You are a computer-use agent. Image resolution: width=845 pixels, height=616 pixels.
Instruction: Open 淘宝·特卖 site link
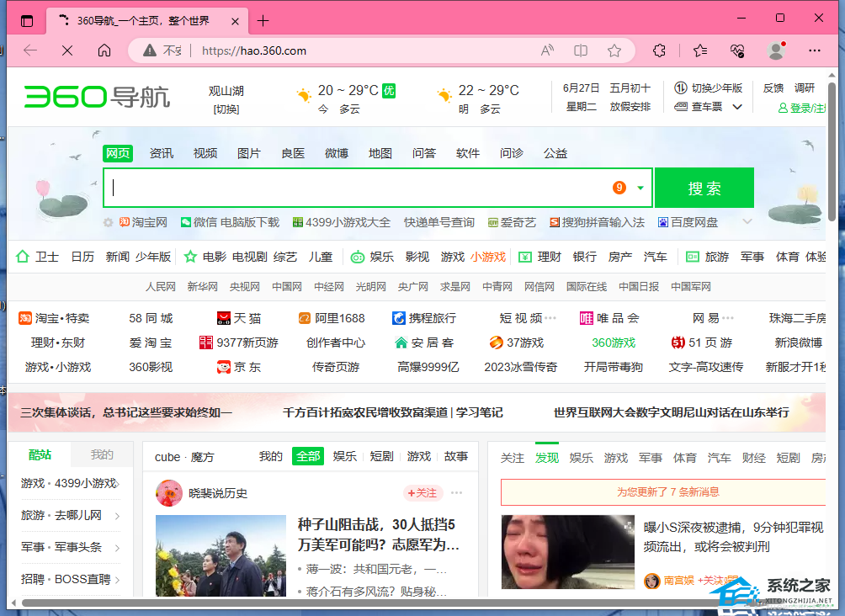[54, 318]
